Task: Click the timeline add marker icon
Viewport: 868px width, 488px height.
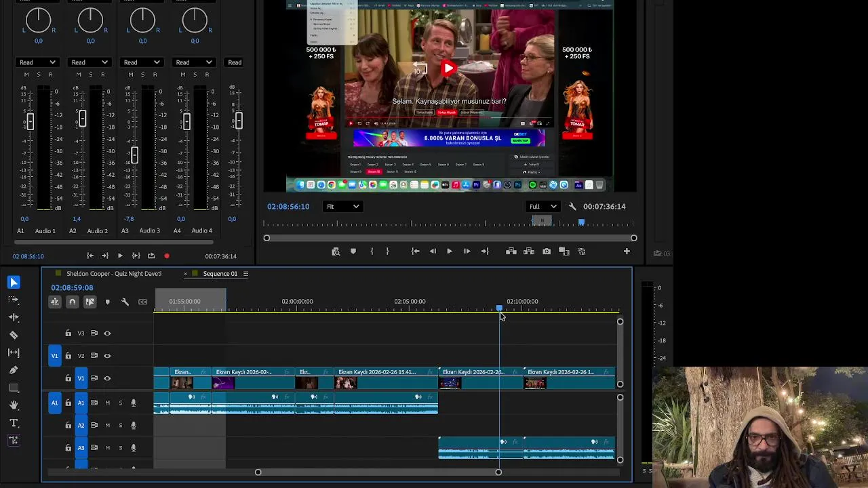Action: pos(107,302)
